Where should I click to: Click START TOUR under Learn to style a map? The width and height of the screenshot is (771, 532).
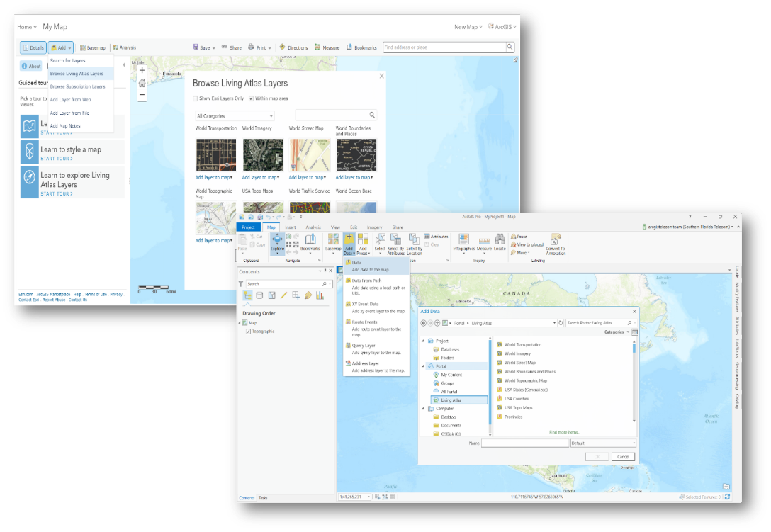pyautogui.click(x=57, y=159)
